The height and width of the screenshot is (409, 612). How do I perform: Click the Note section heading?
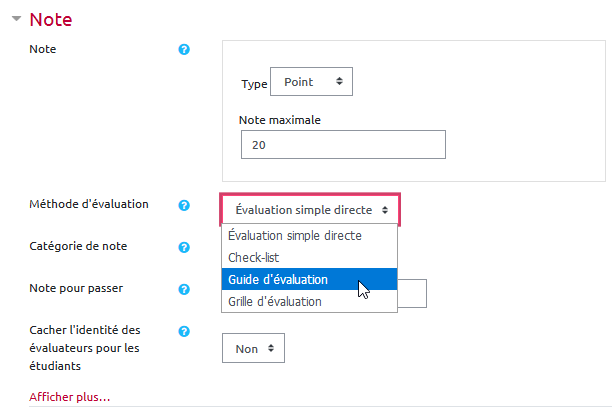click(x=51, y=19)
